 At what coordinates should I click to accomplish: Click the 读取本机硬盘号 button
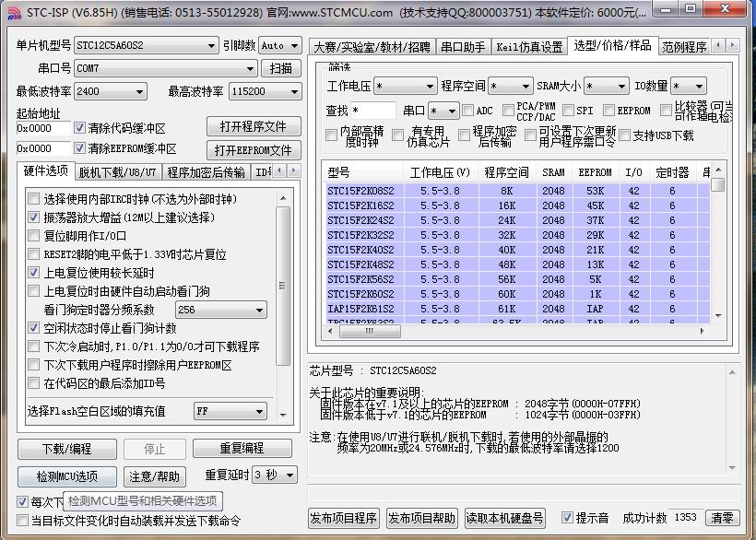pos(505,518)
